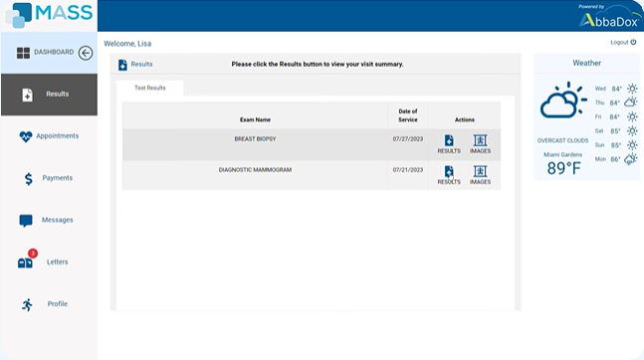The width and height of the screenshot is (644, 360).
Task: Click the Dashboard grid icon
Action: (x=23, y=53)
